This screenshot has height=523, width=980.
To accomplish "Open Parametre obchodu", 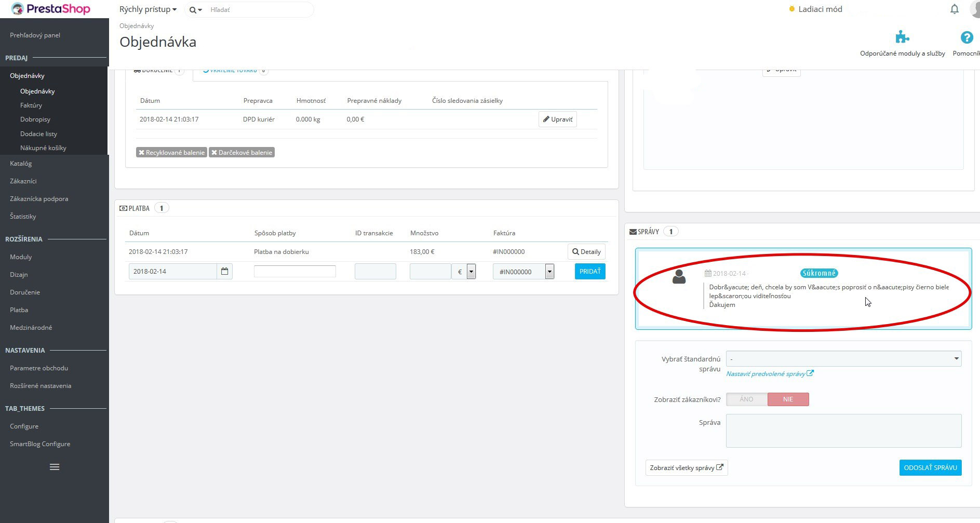I will click(x=39, y=368).
